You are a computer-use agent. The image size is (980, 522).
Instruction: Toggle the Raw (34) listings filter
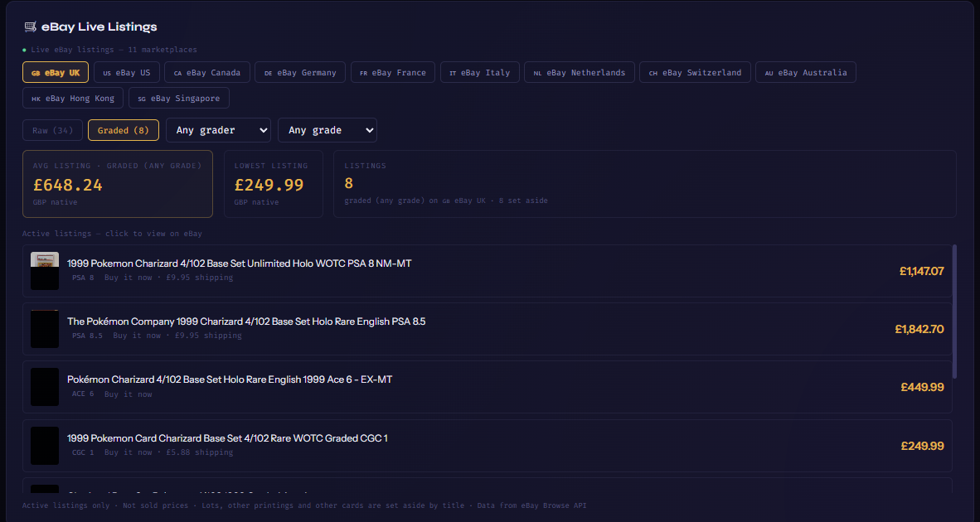click(x=52, y=131)
